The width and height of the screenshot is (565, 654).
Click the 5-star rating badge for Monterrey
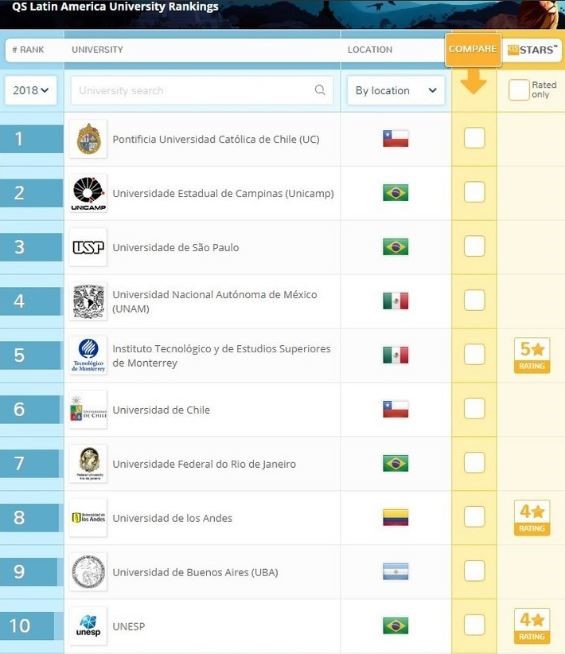[532, 355]
